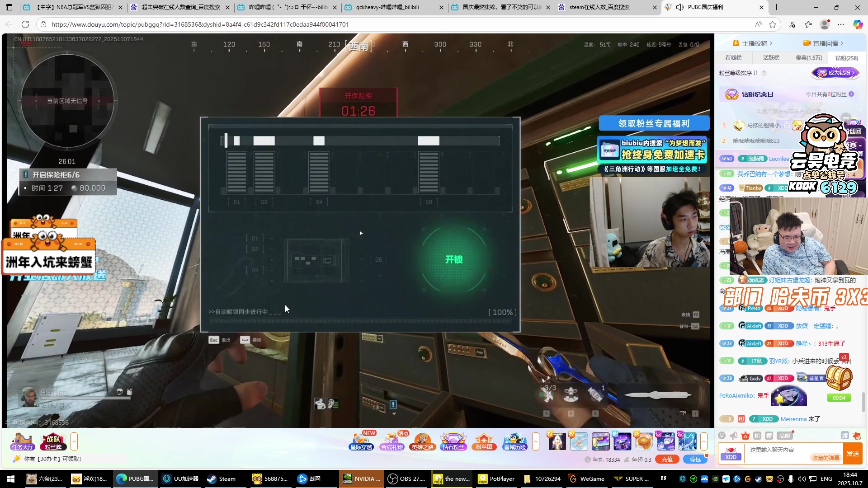Open the 星际穿越 activity icon
Image resolution: width=868 pixels, height=488 pixels.
coord(361,441)
